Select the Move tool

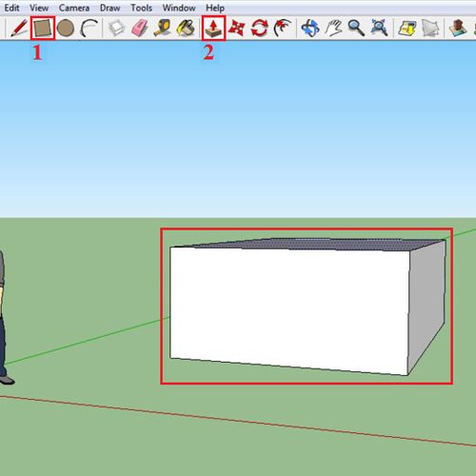(237, 29)
